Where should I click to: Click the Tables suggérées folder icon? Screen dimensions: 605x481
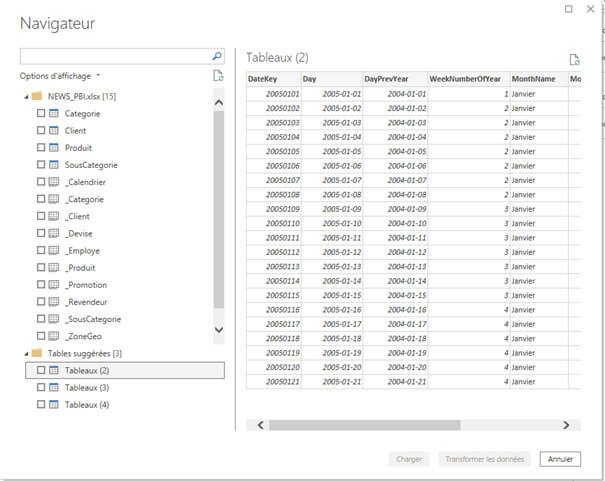(x=37, y=353)
